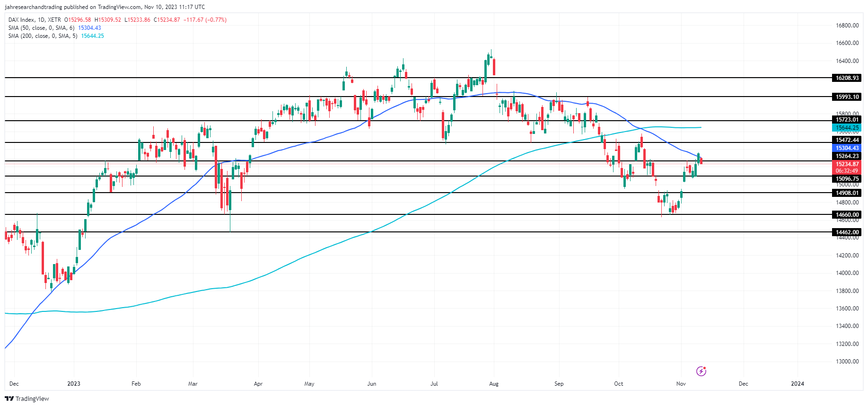Click the Jun label on the time axis
This screenshot has width=868, height=407.
[x=372, y=384]
